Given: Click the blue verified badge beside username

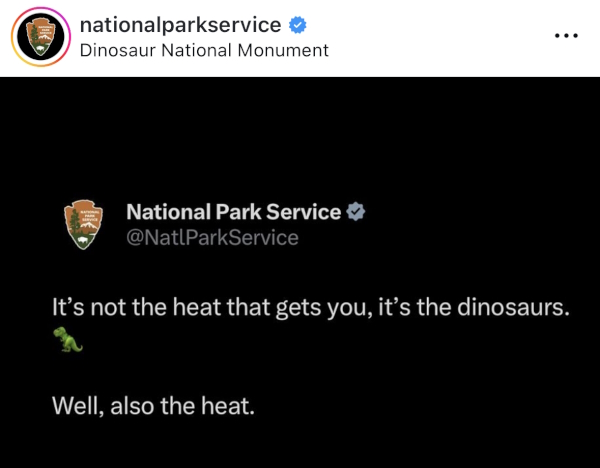Looking at the screenshot, I should click(x=297, y=25).
